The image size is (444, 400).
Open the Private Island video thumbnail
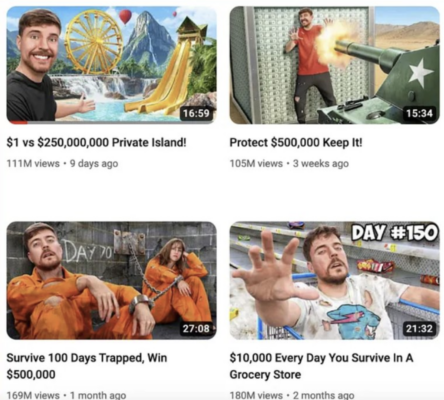tap(111, 65)
